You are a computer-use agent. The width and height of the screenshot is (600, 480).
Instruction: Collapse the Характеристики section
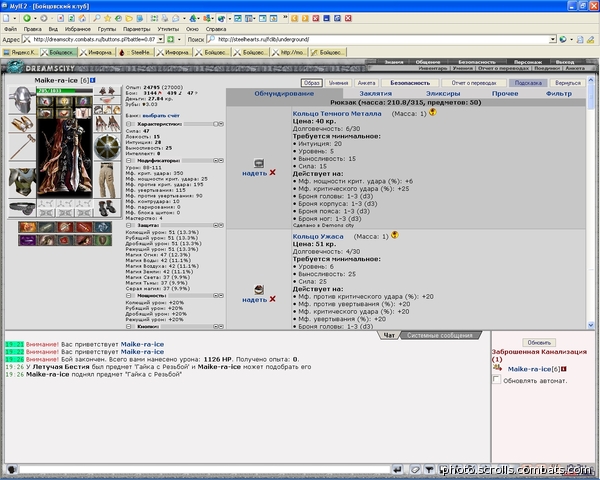tap(129, 124)
